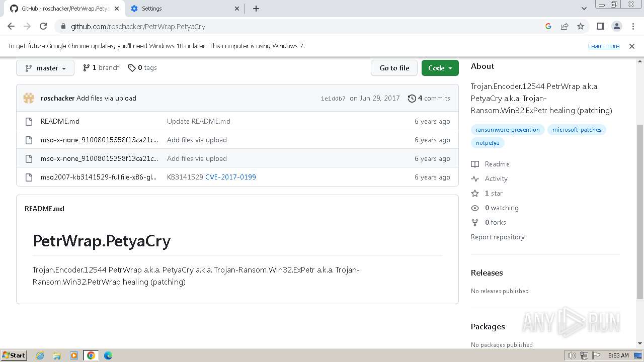The height and width of the screenshot is (362, 644).
Task: Select the microsoft-patches topic tag
Action: pyautogui.click(x=577, y=130)
